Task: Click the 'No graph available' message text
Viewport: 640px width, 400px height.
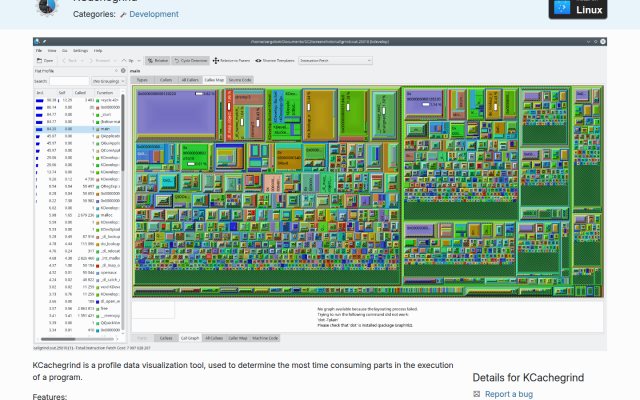Action: pos(367,317)
